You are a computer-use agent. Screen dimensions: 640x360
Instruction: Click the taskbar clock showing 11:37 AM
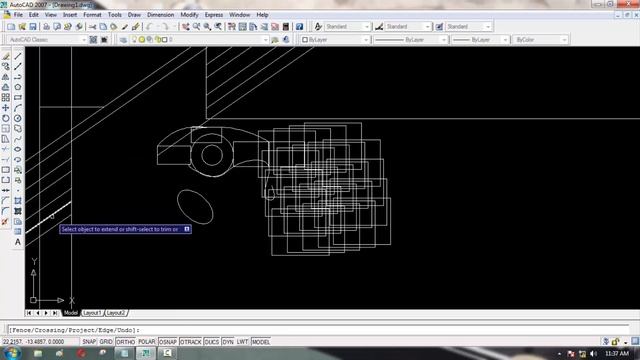coord(617,353)
